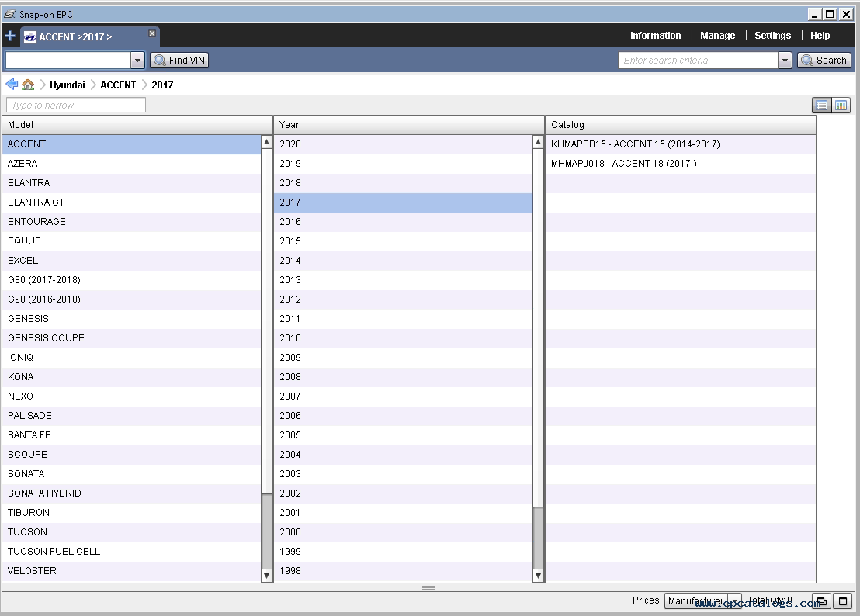The width and height of the screenshot is (860, 616).
Task: Switch to list view icon
Action: (x=821, y=106)
